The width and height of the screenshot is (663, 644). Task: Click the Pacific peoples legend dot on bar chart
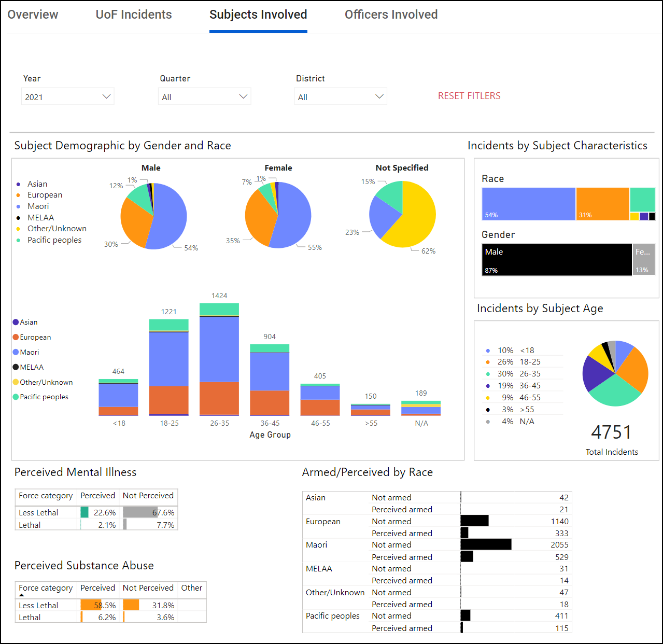click(16, 397)
